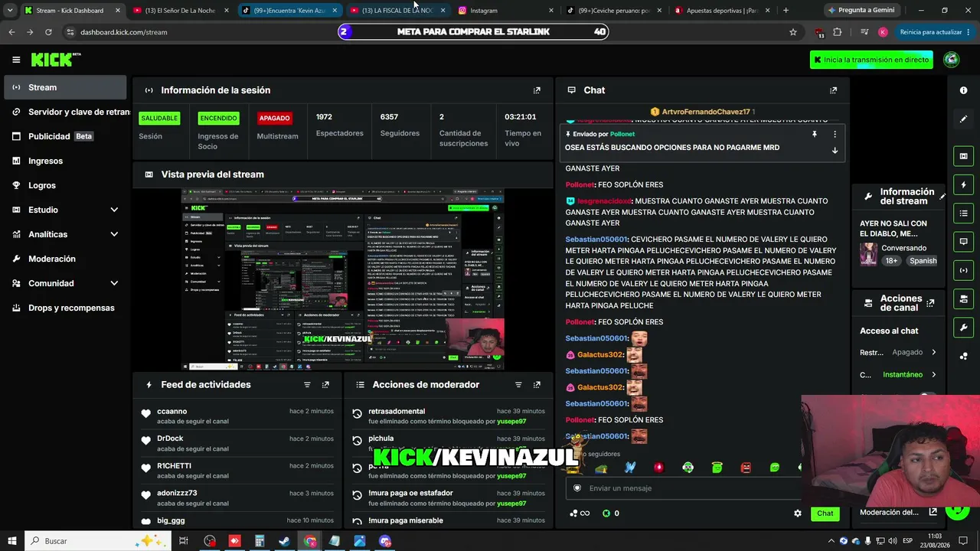Image resolution: width=980 pixels, height=551 pixels.
Task: Pop out the Acciones de moderador panel
Action: 537,385
